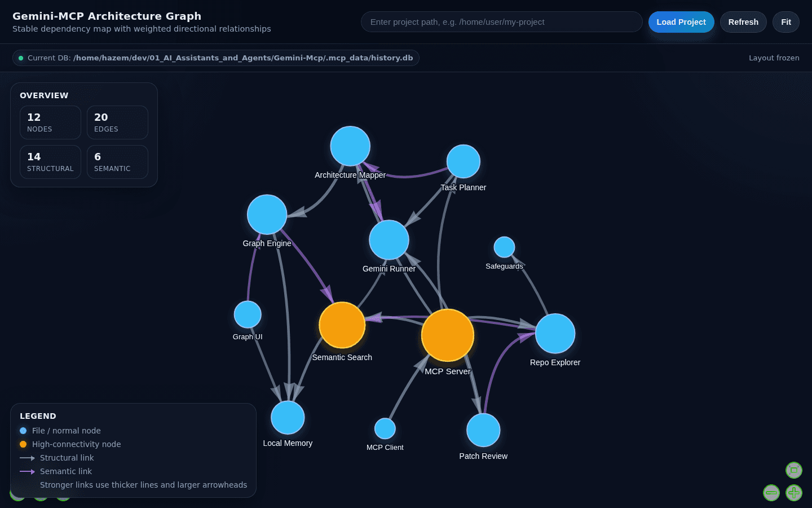Click the gray Structural link arrow in legend

pyautogui.click(x=27, y=458)
